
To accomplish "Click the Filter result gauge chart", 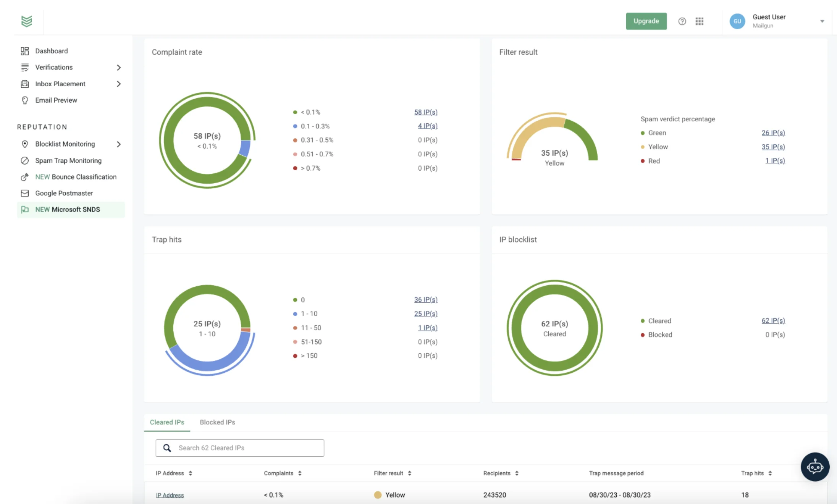I will (x=553, y=137).
